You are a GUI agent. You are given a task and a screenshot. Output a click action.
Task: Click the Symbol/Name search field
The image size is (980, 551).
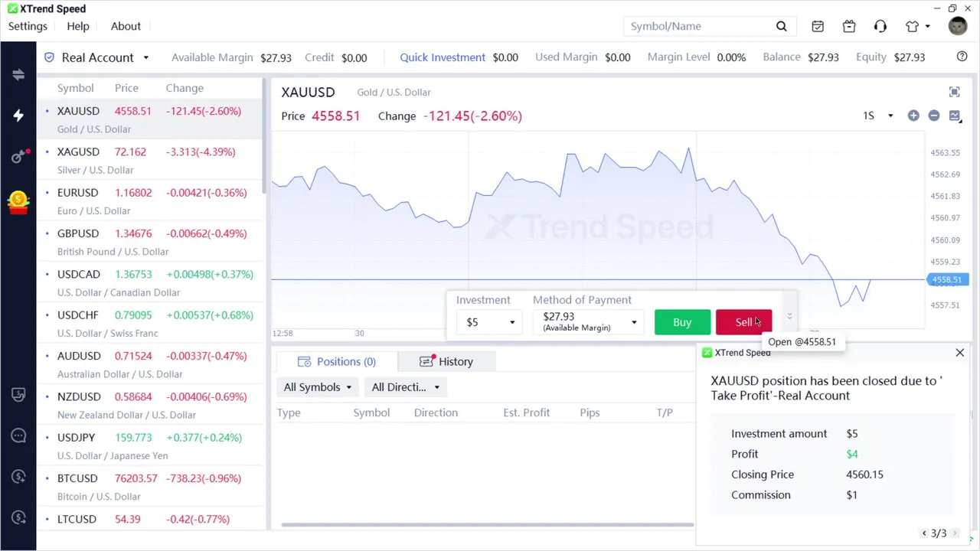pos(697,26)
